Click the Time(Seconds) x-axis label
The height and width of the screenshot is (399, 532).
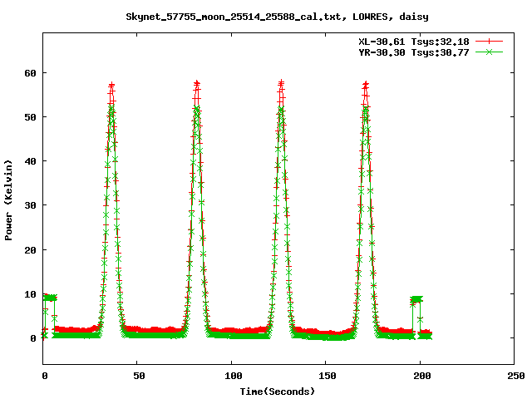(x=278, y=390)
